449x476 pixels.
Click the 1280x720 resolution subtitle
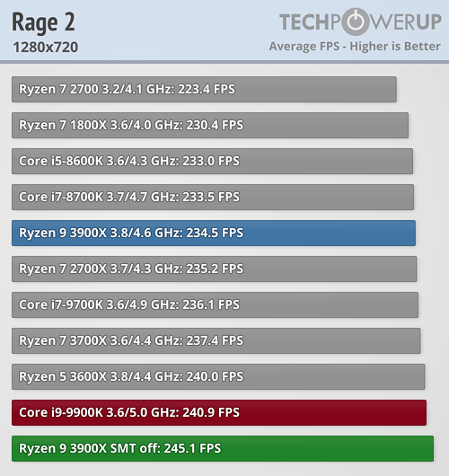[46, 47]
